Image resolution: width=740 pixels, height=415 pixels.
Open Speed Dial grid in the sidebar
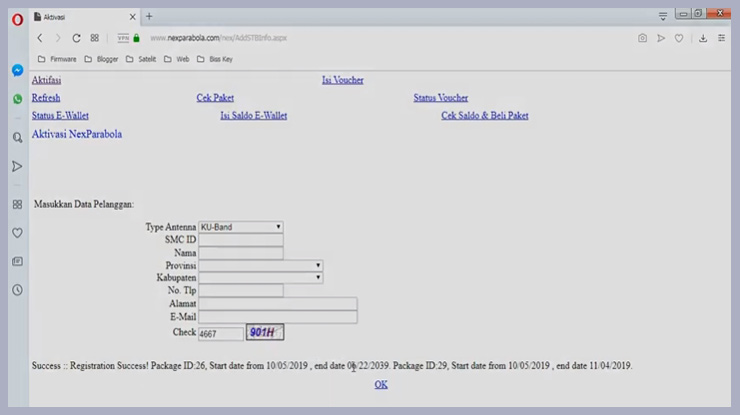coord(17,204)
